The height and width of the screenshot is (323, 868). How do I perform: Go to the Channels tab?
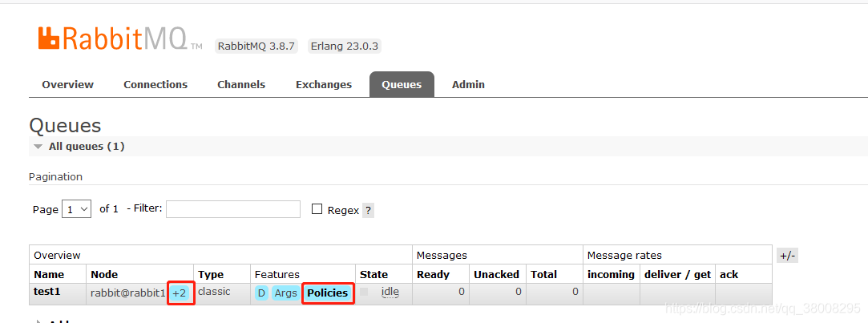[x=241, y=85]
